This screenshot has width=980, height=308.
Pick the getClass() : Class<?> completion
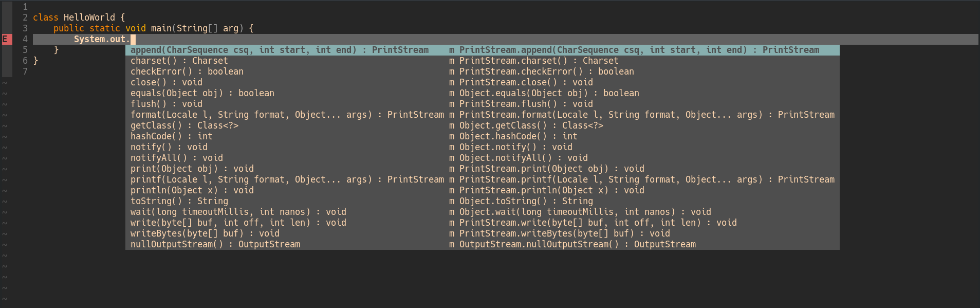click(x=184, y=125)
